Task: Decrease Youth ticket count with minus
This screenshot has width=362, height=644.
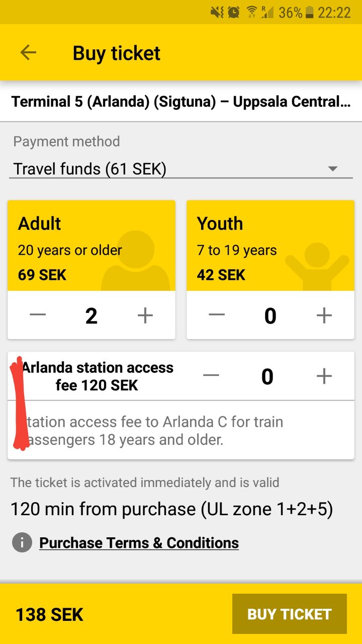Action: point(217,315)
